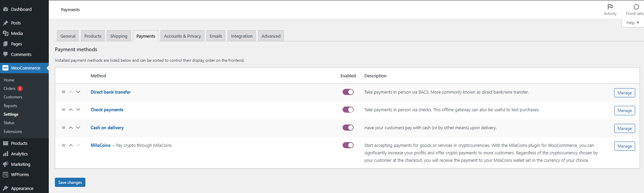
Task: Open the Advanced tab
Action: click(x=271, y=36)
